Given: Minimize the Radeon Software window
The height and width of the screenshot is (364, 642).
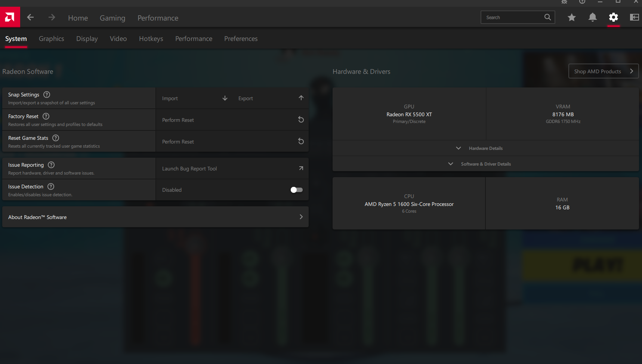Looking at the screenshot, I should tap(600, 1).
